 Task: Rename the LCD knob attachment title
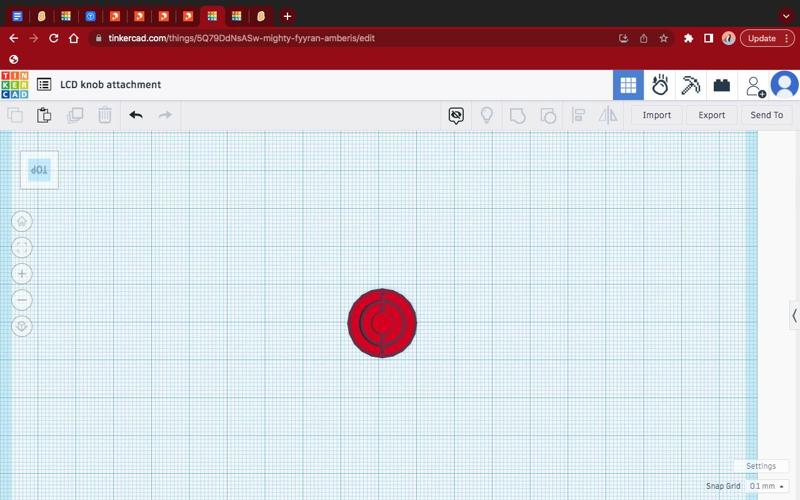coord(111,85)
